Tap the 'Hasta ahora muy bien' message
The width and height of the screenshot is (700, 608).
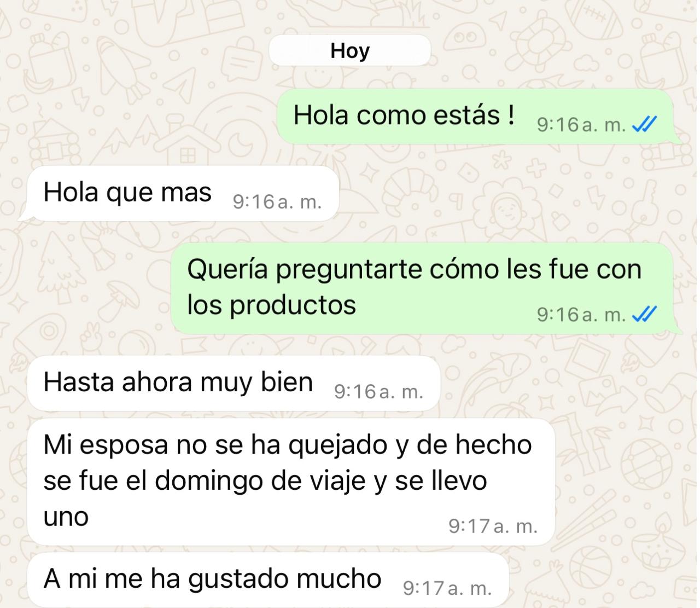click(x=234, y=383)
